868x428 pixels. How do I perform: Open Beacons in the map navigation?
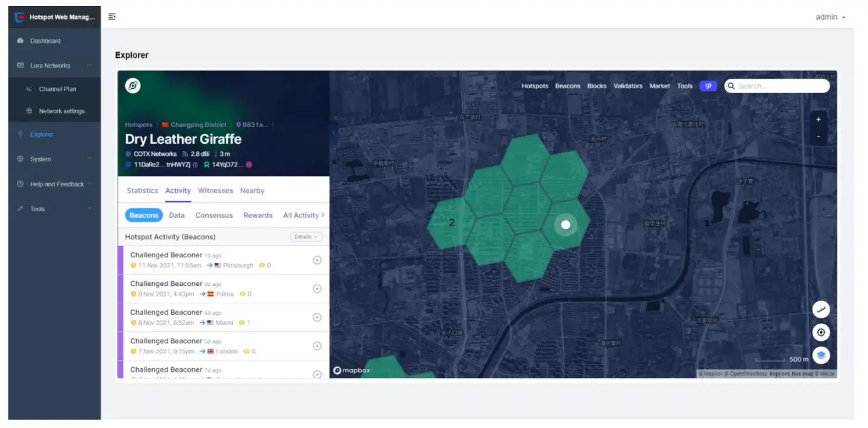click(x=567, y=86)
